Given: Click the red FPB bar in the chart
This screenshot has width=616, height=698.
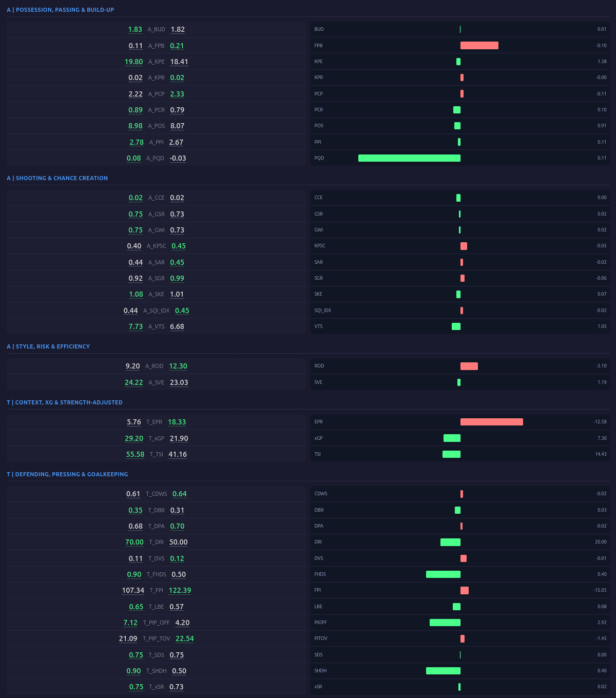Looking at the screenshot, I should click(x=479, y=45).
